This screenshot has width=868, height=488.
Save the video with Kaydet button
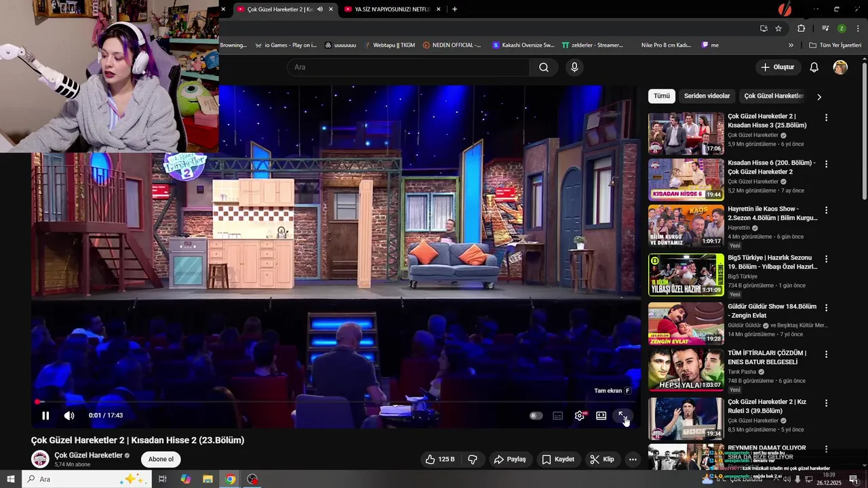(558, 460)
